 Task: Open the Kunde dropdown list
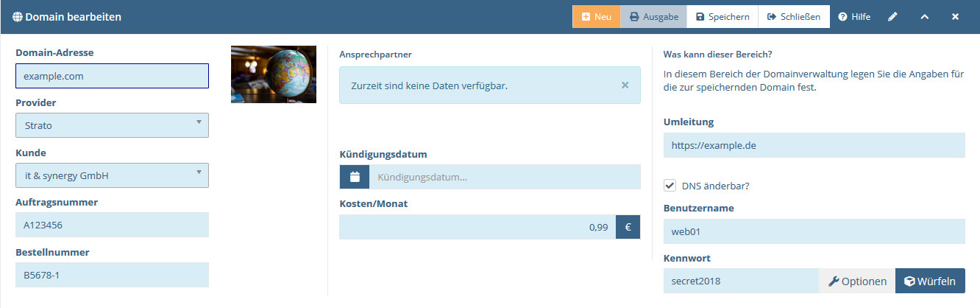[x=112, y=175]
